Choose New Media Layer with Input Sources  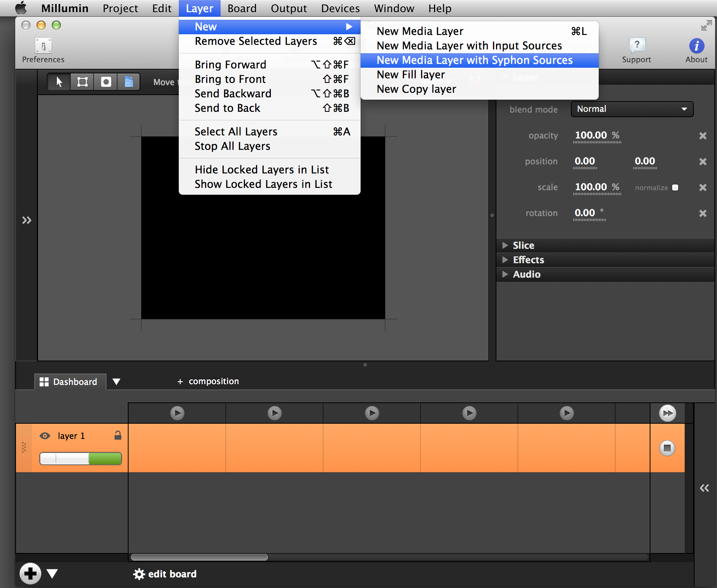pos(480,46)
